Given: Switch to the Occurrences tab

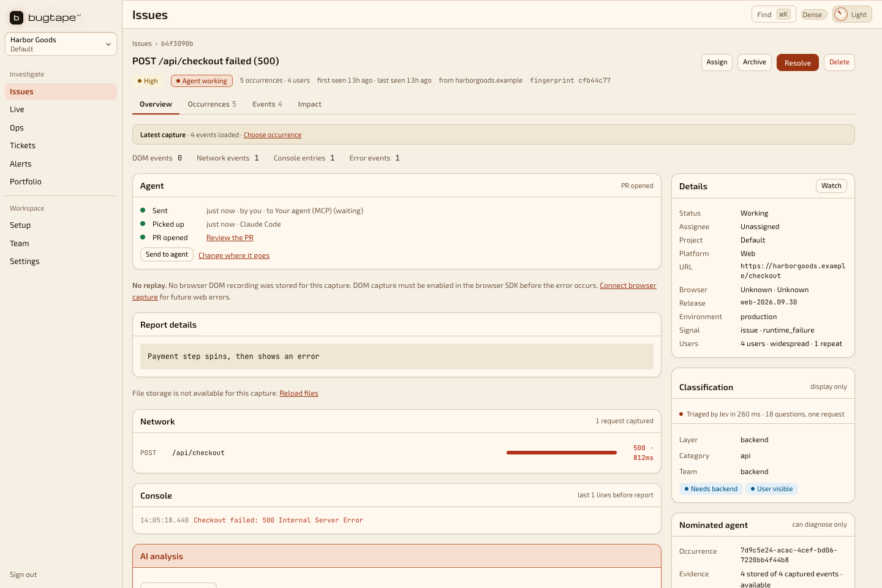Looking at the screenshot, I should pyautogui.click(x=212, y=105).
